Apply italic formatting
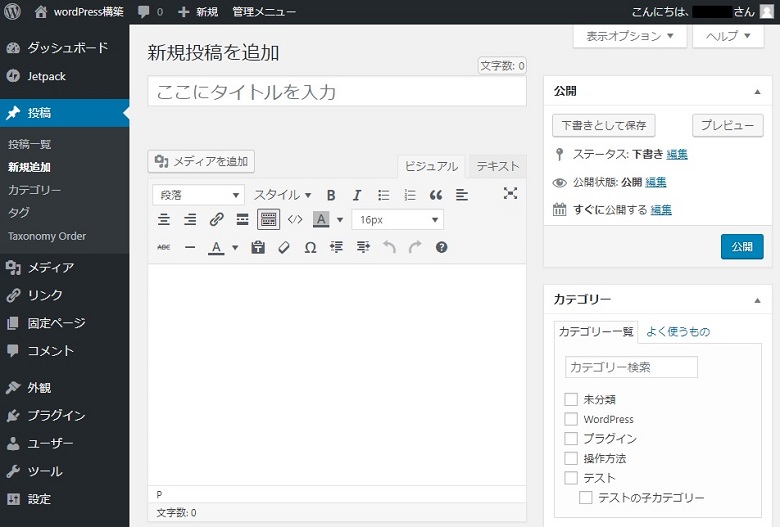This screenshot has width=780, height=527. point(357,195)
